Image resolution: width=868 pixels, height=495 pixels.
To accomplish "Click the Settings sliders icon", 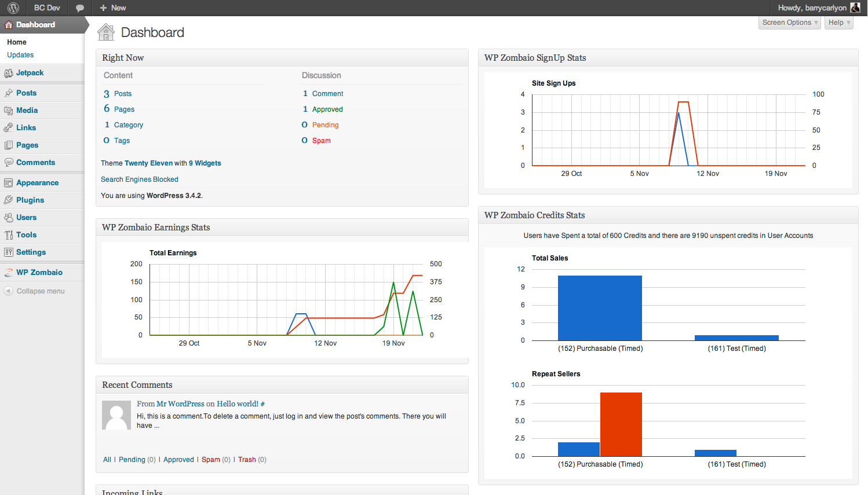I will tap(9, 252).
